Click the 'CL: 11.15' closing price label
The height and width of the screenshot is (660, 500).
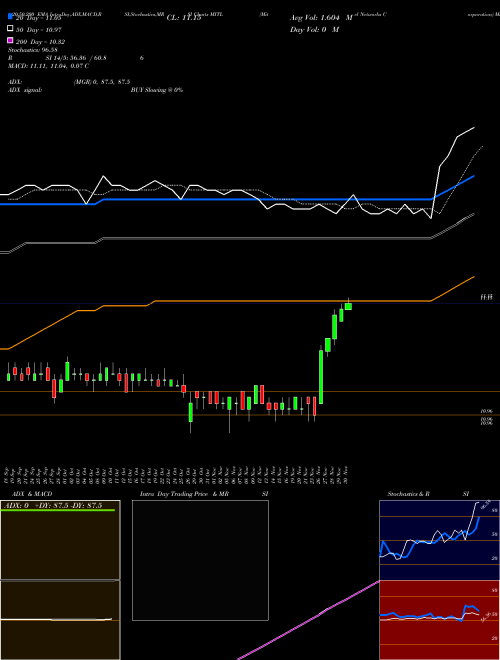(184, 18)
